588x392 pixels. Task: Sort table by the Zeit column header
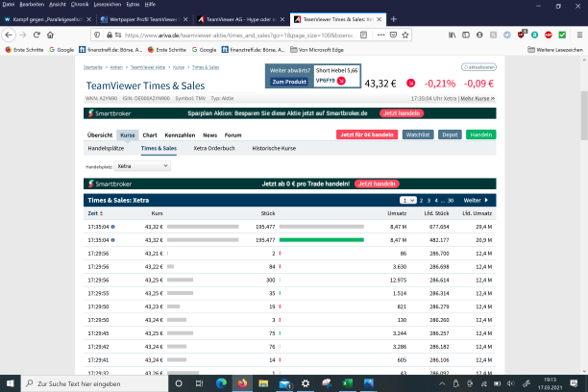tap(95, 212)
